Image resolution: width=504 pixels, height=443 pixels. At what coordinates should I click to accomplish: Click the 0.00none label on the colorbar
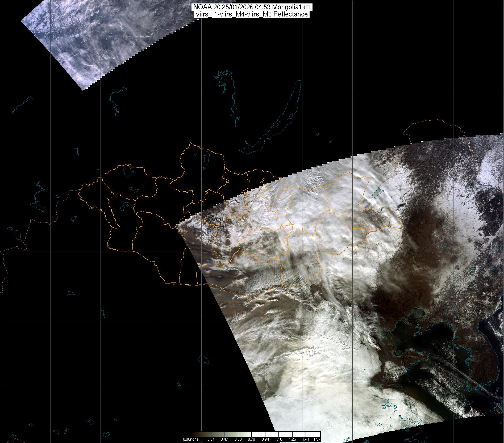click(190, 440)
